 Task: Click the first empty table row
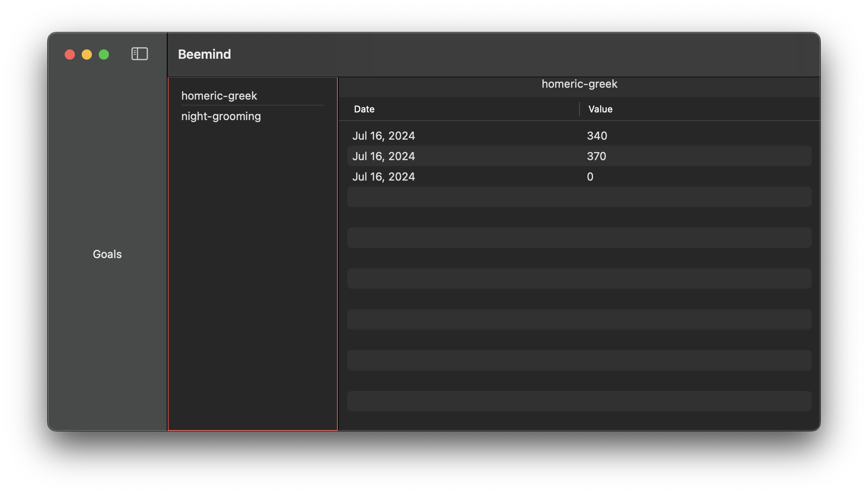pos(579,197)
